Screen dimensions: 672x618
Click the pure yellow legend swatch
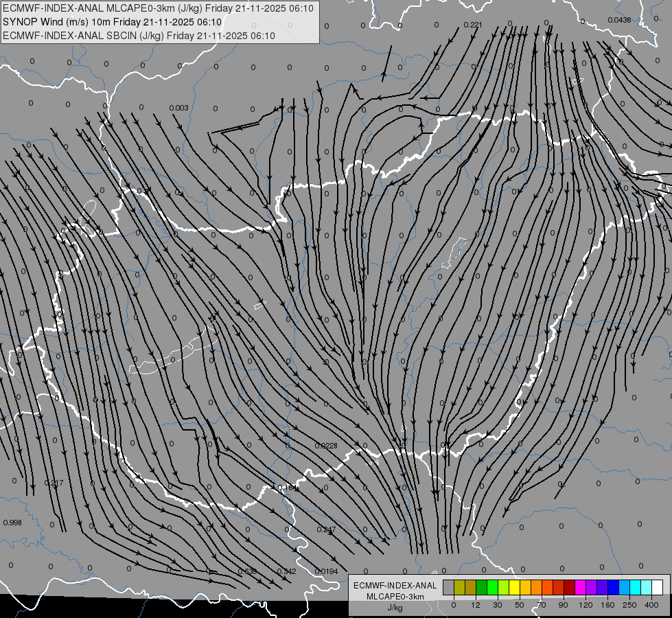[x=515, y=587]
